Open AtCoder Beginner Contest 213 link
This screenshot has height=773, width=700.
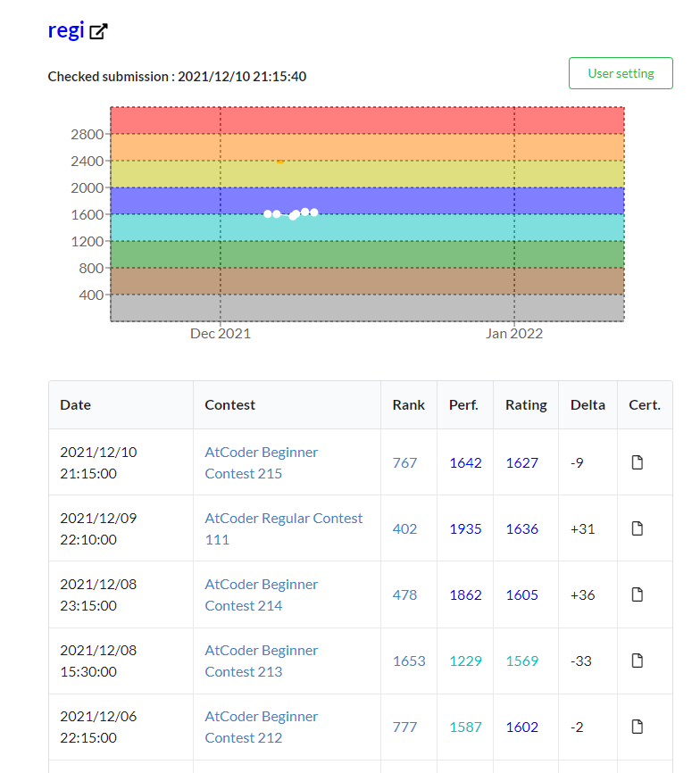262,661
